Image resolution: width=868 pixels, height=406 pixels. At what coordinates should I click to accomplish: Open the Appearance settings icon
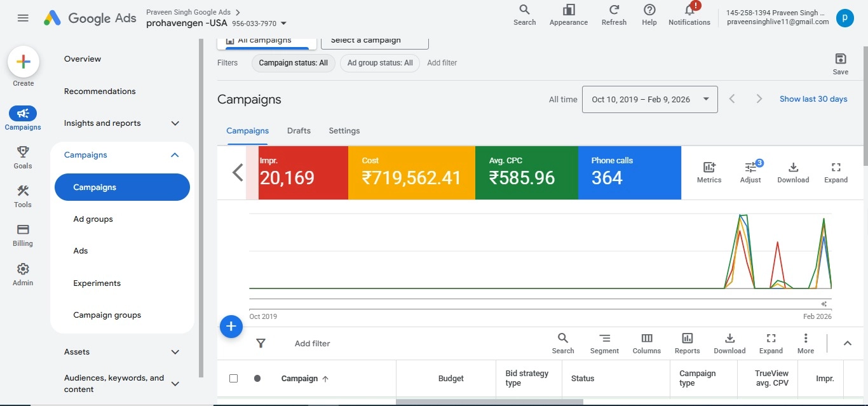point(568,11)
